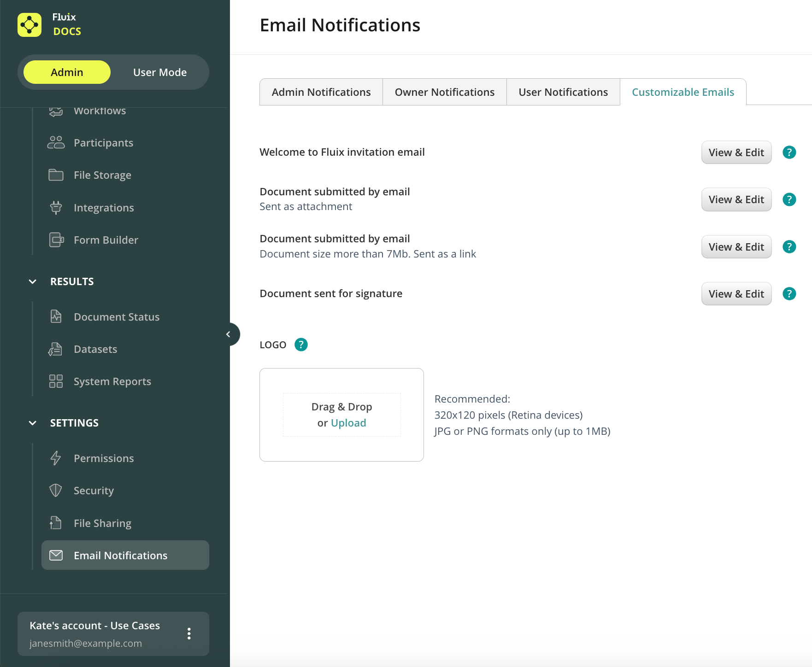The image size is (812, 667).
Task: Open Form Builder from sidebar icon
Action: 56,240
